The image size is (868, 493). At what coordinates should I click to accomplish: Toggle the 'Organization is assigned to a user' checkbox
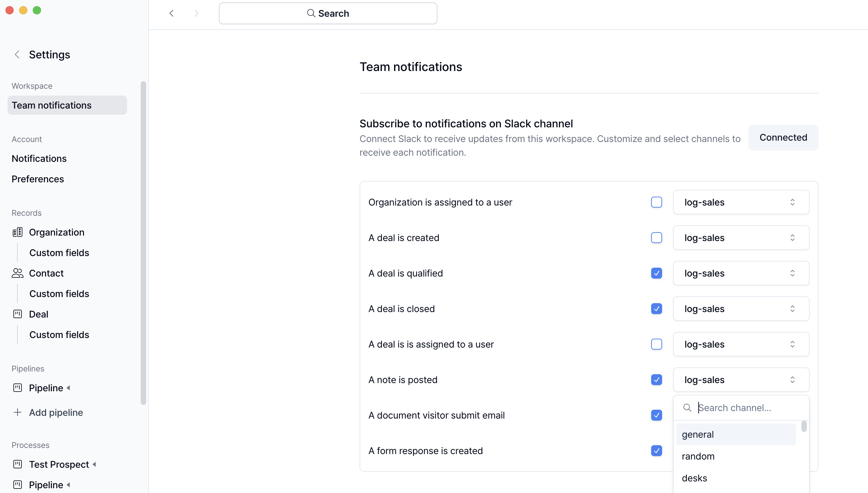[656, 202]
